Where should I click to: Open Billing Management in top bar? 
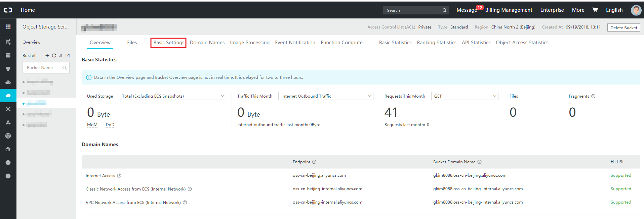pos(509,10)
